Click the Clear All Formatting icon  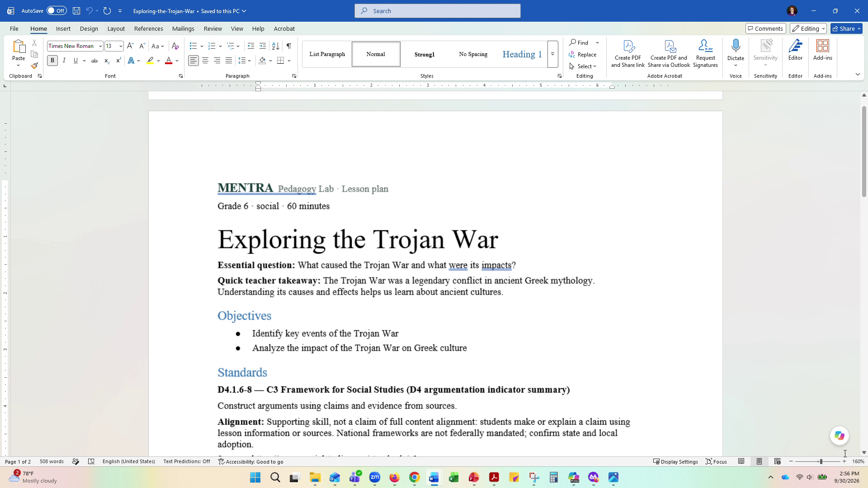coord(175,46)
